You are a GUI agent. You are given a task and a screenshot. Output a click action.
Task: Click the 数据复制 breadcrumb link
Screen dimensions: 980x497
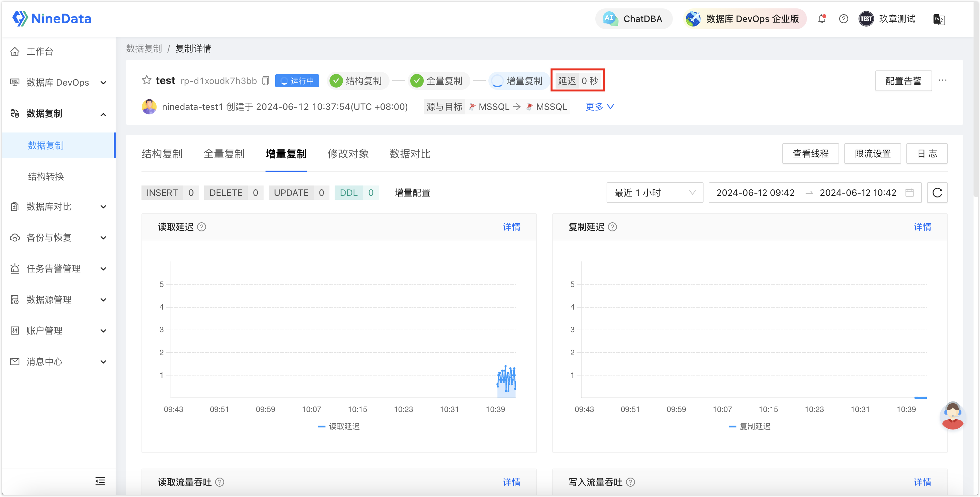coord(144,48)
